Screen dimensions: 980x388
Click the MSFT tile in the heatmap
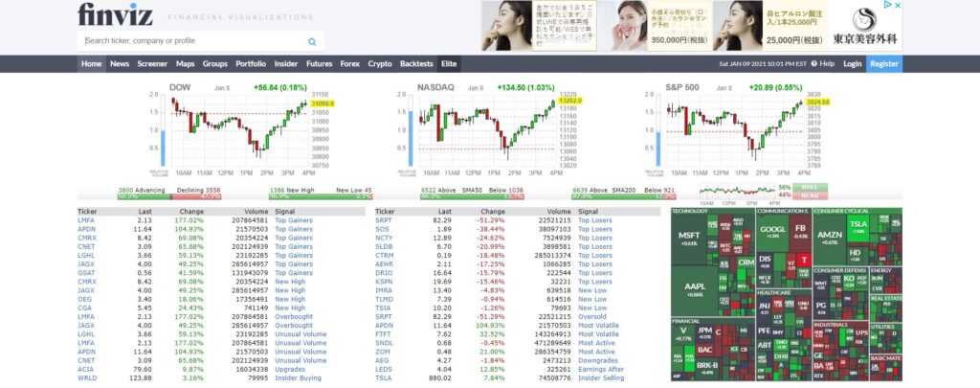tap(689, 238)
